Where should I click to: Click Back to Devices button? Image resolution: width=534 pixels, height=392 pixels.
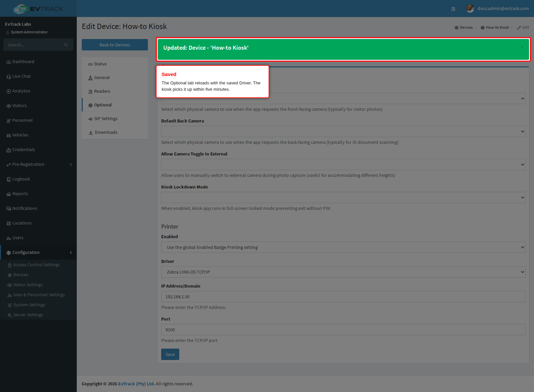(x=115, y=45)
